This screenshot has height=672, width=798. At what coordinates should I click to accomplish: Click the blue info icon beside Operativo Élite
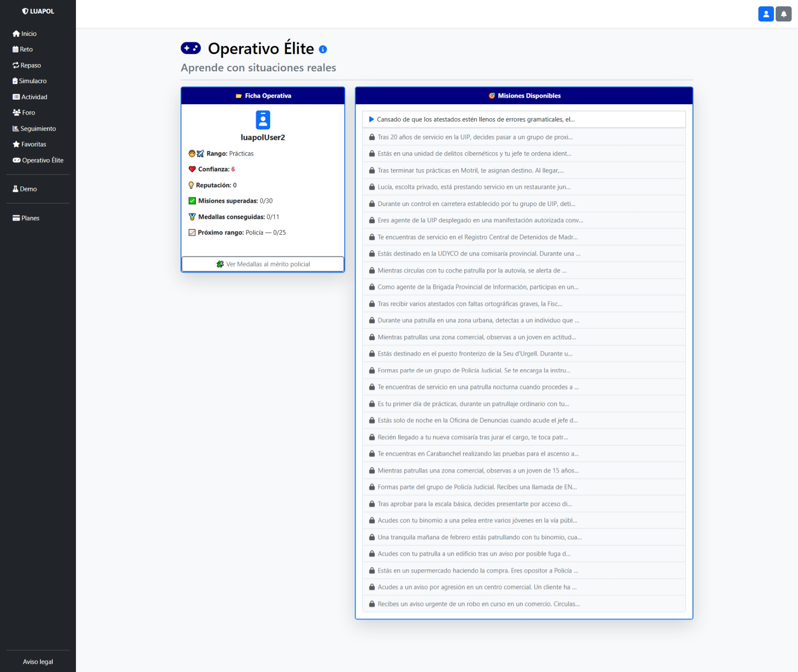click(x=323, y=50)
